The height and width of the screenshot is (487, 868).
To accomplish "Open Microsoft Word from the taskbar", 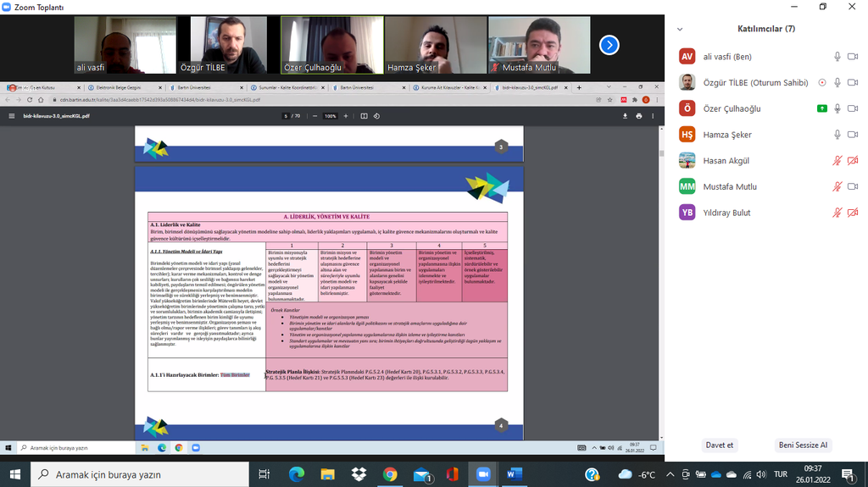I will (515, 474).
